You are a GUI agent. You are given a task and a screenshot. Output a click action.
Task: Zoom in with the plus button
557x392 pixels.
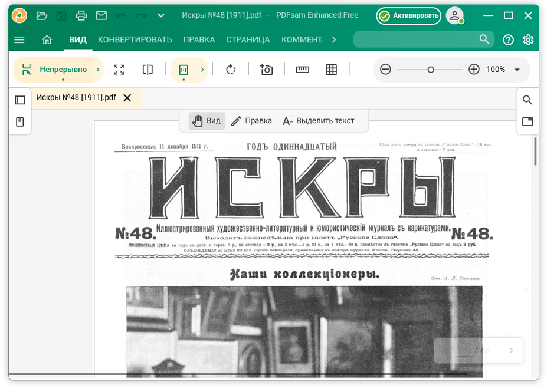coord(474,69)
